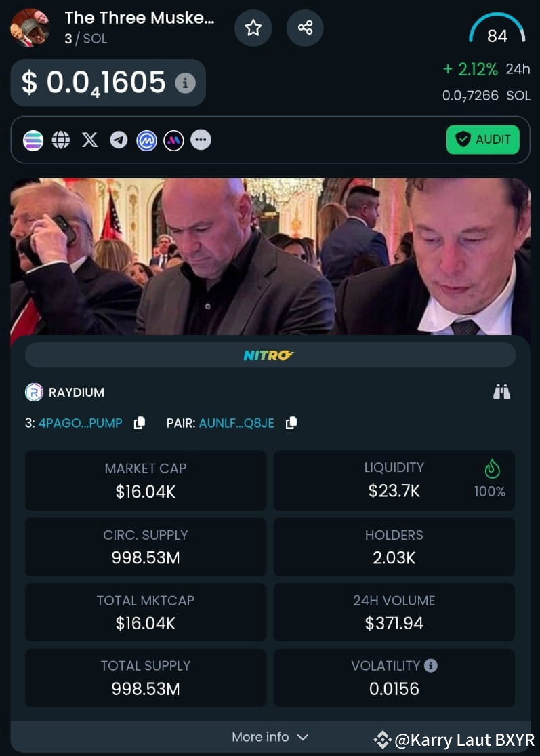540x756 pixels.
Task: Open the Telegram channel icon
Action: pyautogui.click(x=119, y=140)
